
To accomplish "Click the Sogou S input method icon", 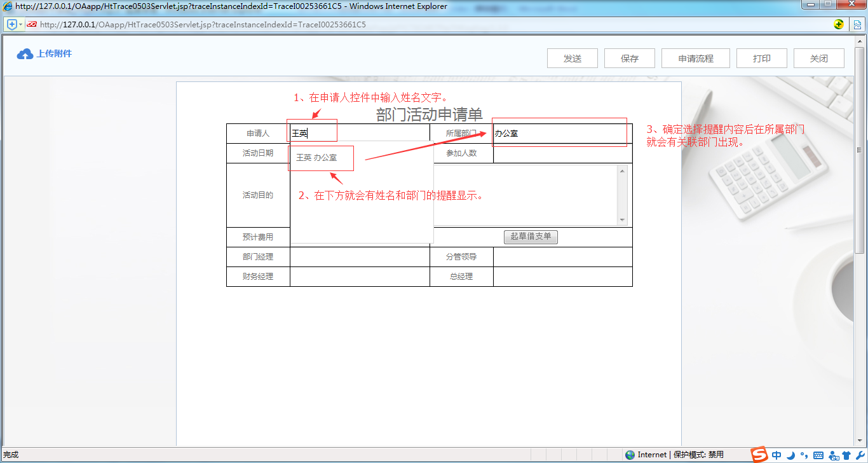I will [759, 454].
